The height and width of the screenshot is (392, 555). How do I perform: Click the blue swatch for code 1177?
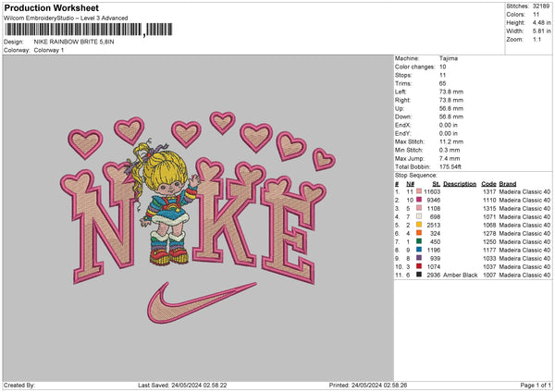[x=419, y=250]
